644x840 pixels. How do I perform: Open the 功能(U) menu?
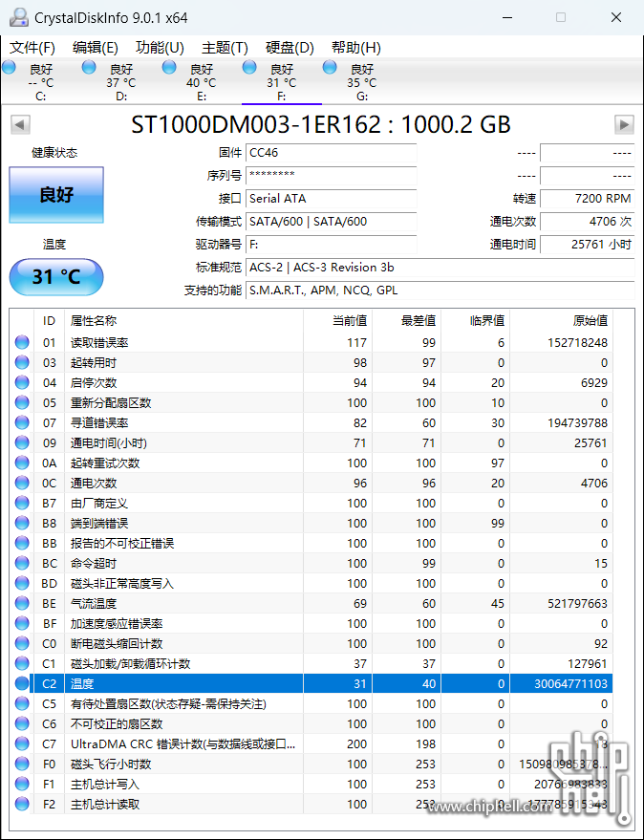tap(160, 48)
